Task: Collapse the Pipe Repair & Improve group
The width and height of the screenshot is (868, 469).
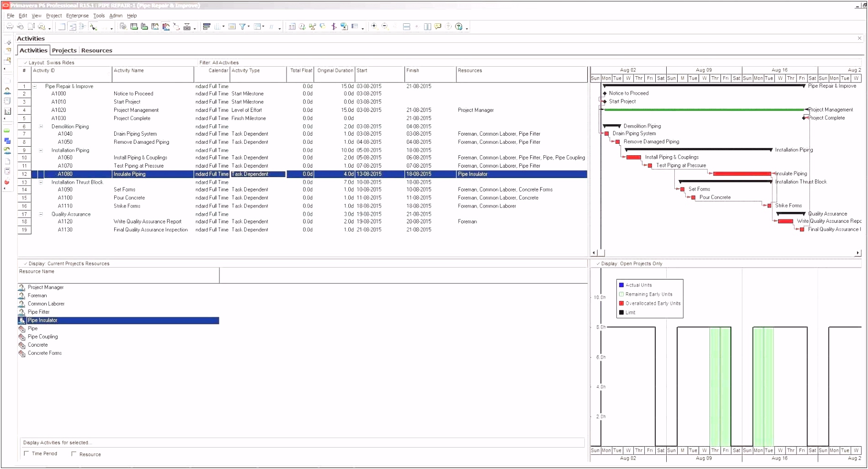Action: pos(35,87)
